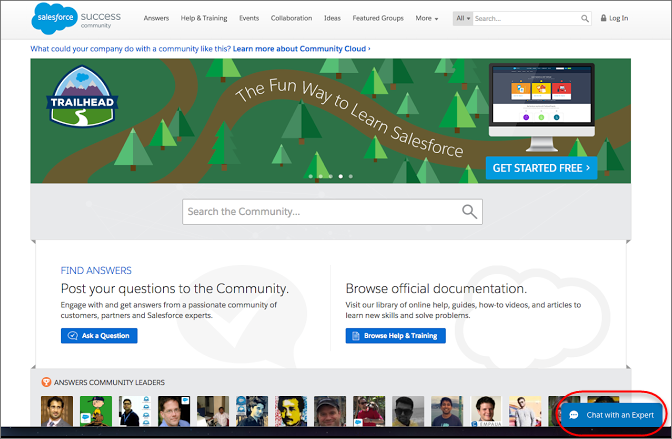The height and width of the screenshot is (439, 672).
Task: Select the first banner carousel dot
Action: (311, 176)
